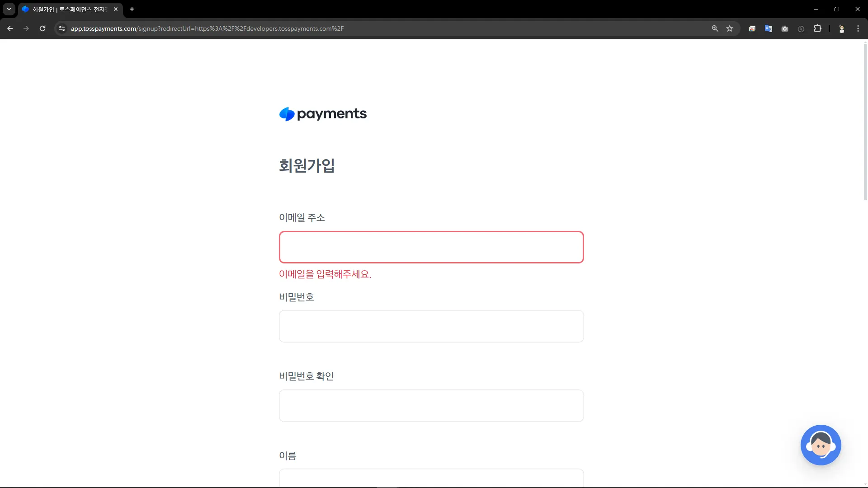The image size is (868, 488).
Task: Open the Extensions puzzle-piece menu
Action: pos(817,28)
